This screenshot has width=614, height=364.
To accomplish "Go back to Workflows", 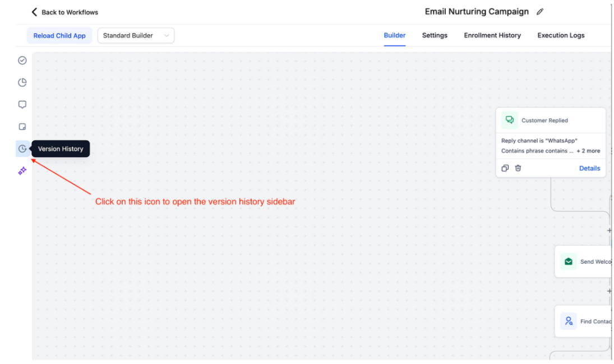I will (64, 12).
